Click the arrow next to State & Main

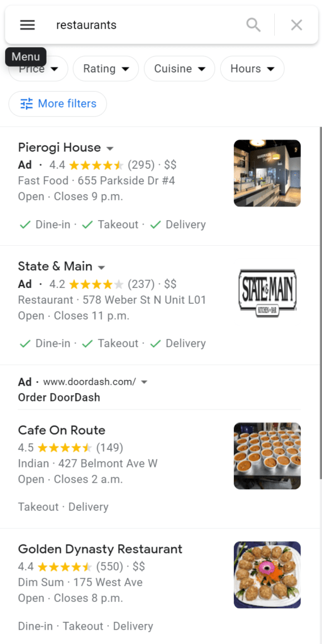click(x=101, y=268)
